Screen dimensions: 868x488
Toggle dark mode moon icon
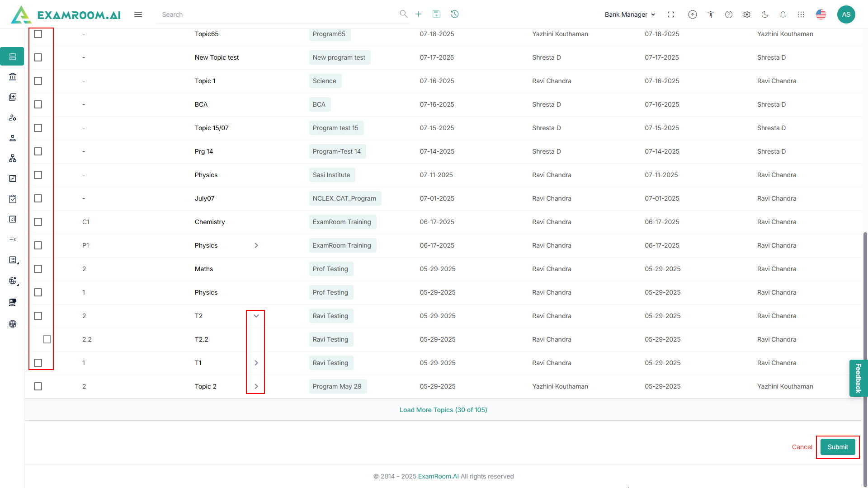pyautogui.click(x=765, y=14)
